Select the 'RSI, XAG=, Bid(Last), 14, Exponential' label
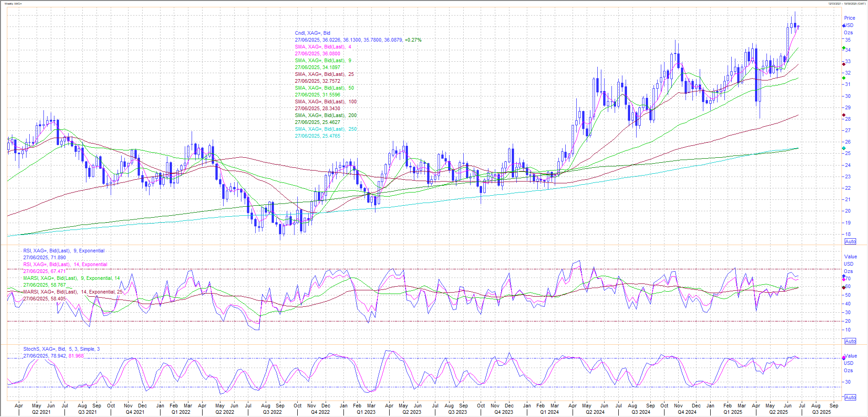The image size is (868, 417). coord(65,264)
